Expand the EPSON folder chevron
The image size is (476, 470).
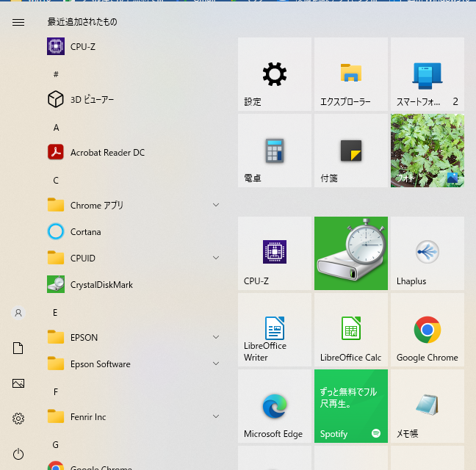(x=216, y=337)
